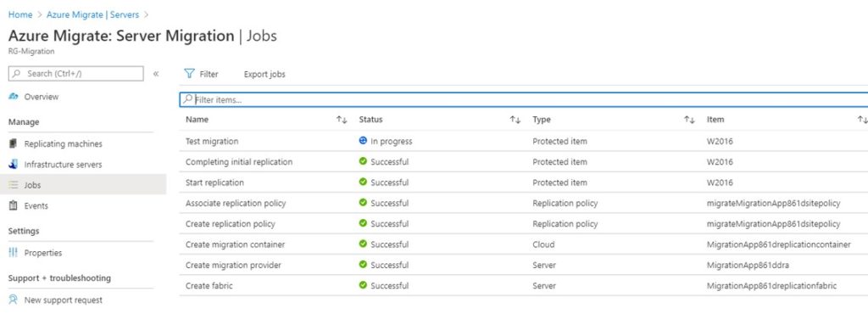
Task: Click W2016 in the Start replication row
Action: point(720,182)
